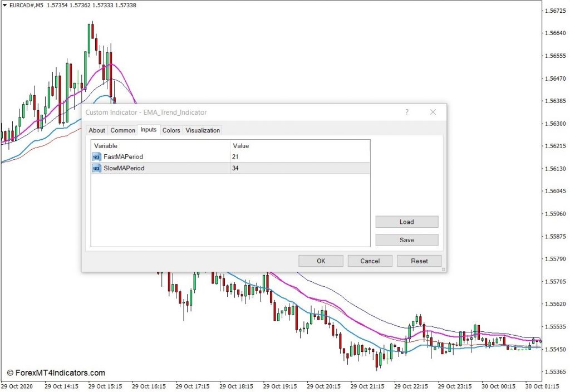The width and height of the screenshot is (570, 392).
Task: Click the Save button
Action: (x=407, y=240)
